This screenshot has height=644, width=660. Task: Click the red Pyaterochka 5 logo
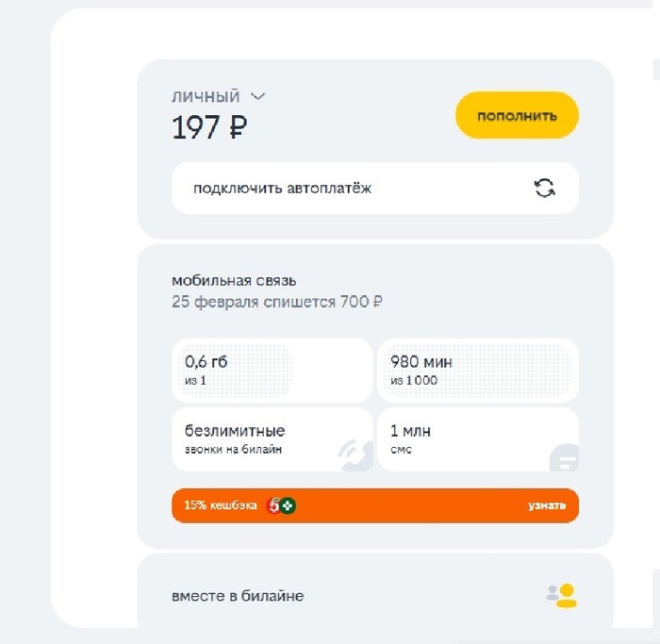[x=274, y=505]
